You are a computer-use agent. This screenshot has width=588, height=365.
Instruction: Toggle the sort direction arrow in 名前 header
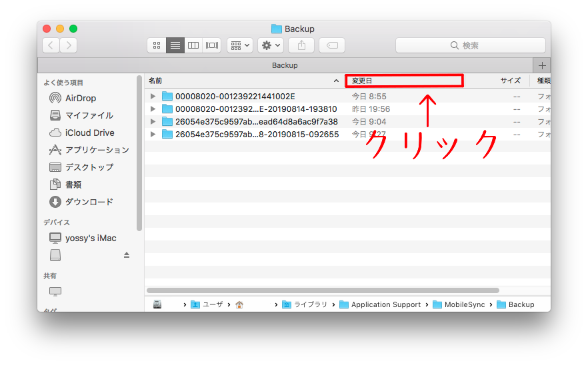point(336,81)
